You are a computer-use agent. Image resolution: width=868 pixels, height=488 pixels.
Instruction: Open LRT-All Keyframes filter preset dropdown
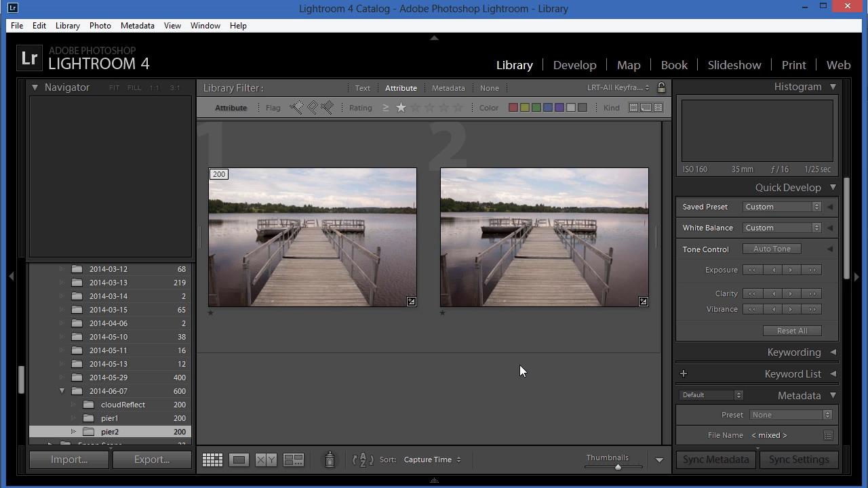[x=618, y=87]
